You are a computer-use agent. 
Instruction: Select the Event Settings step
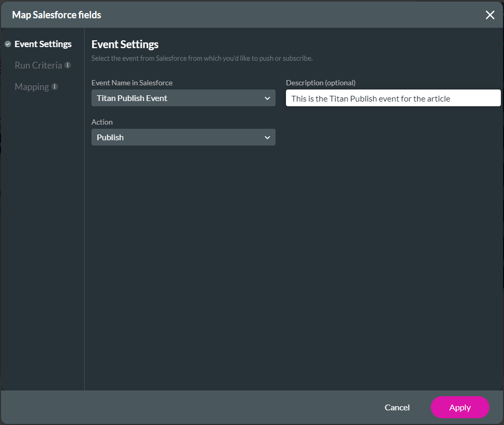point(43,44)
